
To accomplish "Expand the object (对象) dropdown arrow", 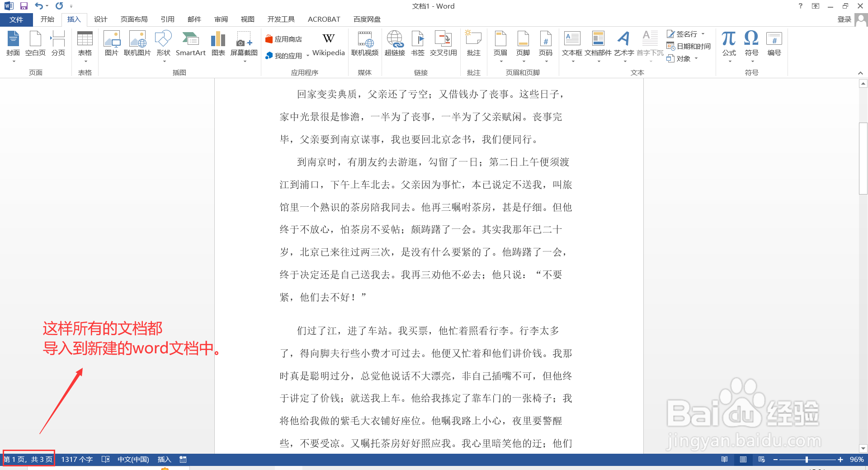I will tap(696, 58).
